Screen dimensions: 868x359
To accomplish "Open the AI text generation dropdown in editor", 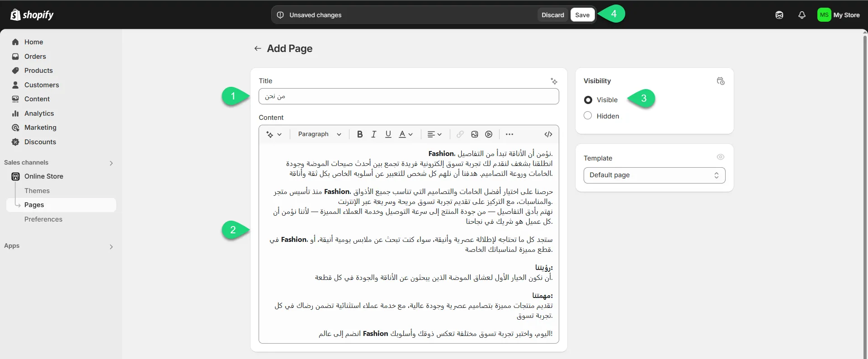I will (x=274, y=134).
